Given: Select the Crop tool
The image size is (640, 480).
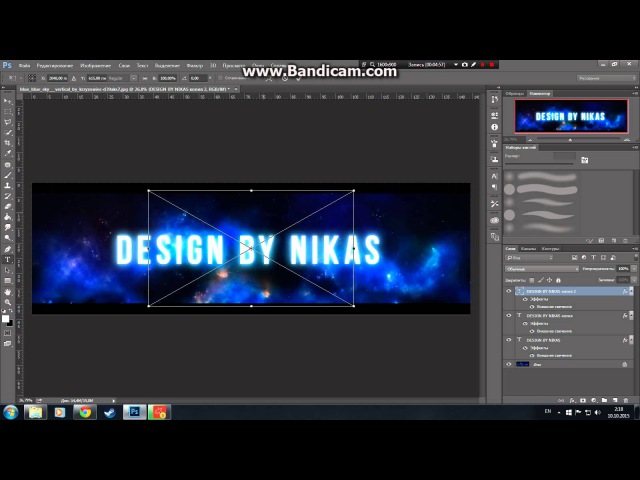Looking at the screenshot, I should tap(7, 143).
